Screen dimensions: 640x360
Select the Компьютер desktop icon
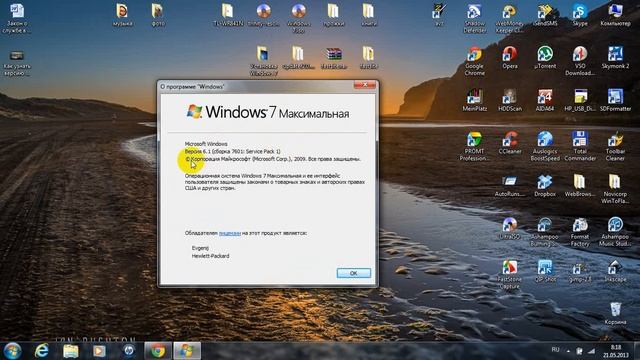[x=615, y=15]
